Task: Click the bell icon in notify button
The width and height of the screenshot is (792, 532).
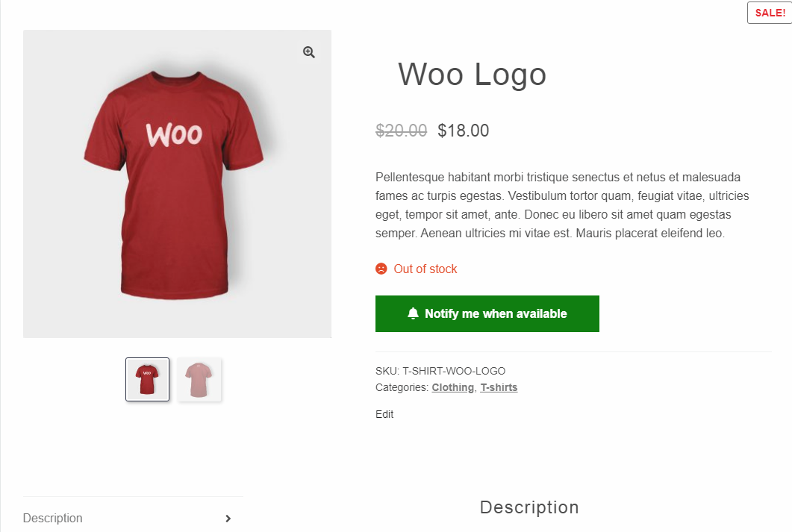Action: (x=413, y=313)
